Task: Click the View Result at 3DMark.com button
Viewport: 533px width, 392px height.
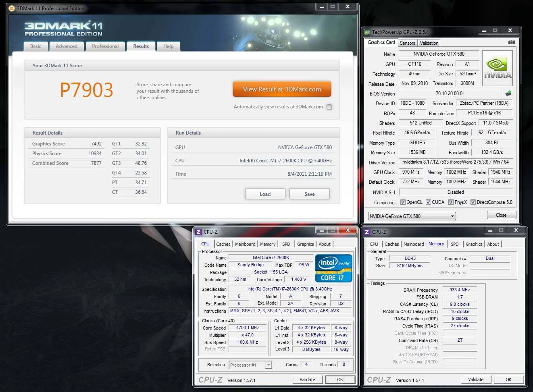Action: [x=282, y=89]
